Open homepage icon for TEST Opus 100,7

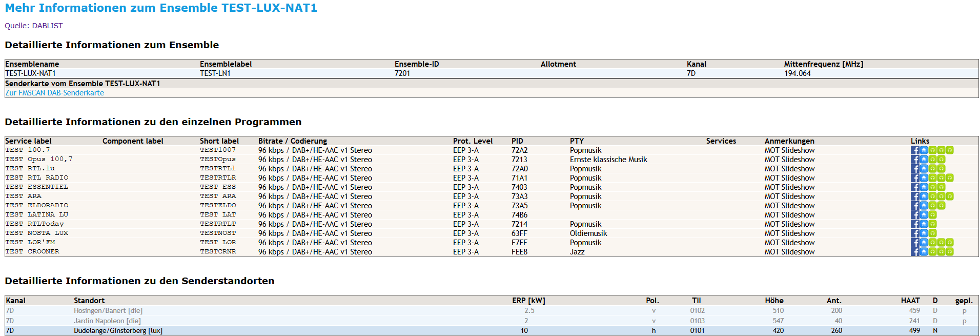(924, 160)
